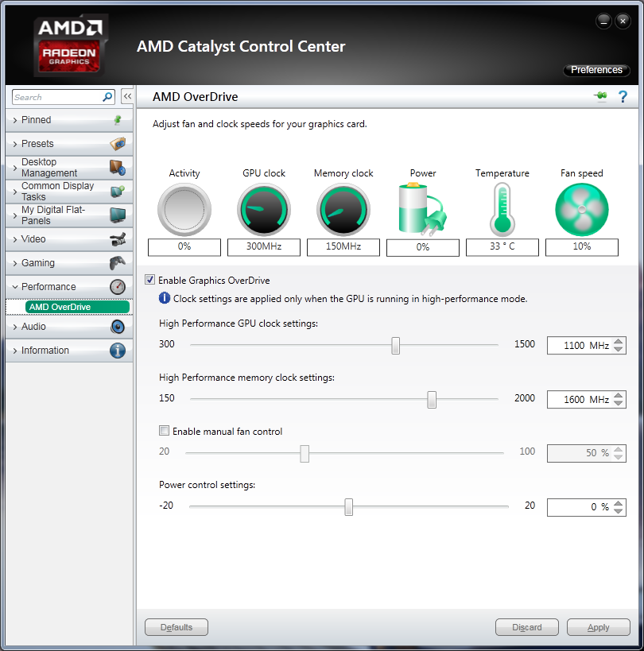The width and height of the screenshot is (644, 651).
Task: Click the Pinned pushpin icon in sidebar
Action: click(118, 120)
